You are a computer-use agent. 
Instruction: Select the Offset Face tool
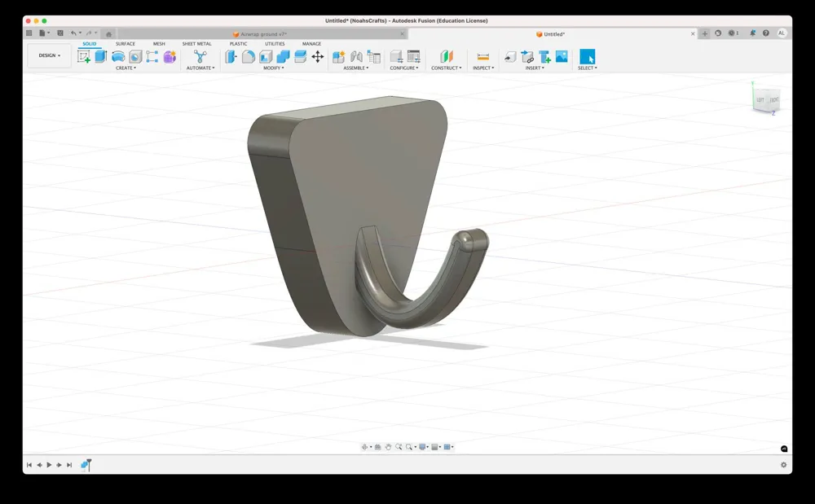coord(300,56)
